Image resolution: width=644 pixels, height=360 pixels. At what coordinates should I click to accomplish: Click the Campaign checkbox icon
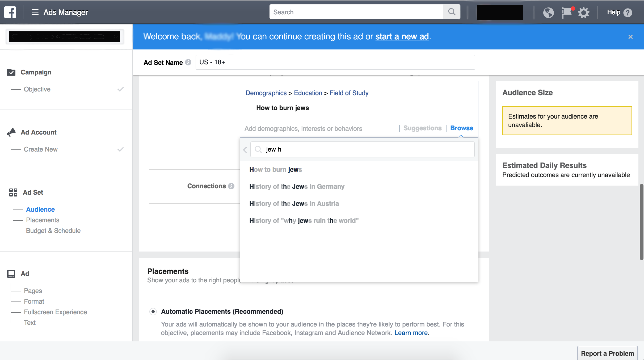coord(11,72)
